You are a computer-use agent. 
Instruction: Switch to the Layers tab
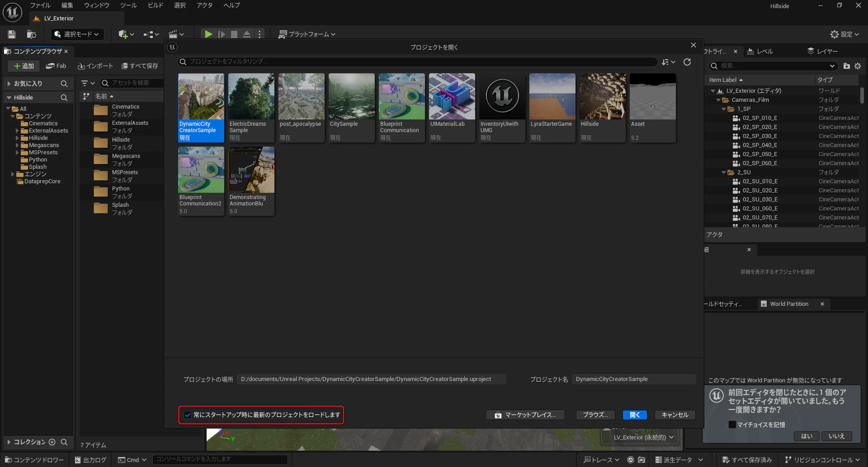[823, 52]
